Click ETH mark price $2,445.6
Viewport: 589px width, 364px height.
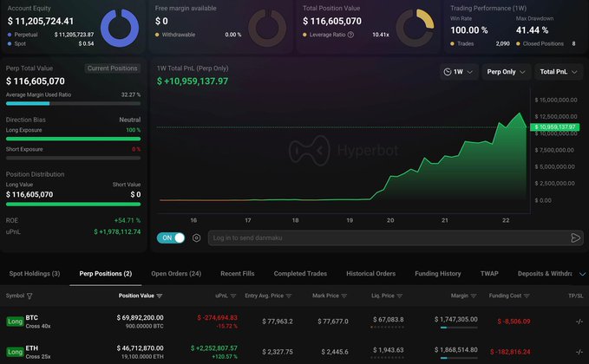click(x=335, y=352)
